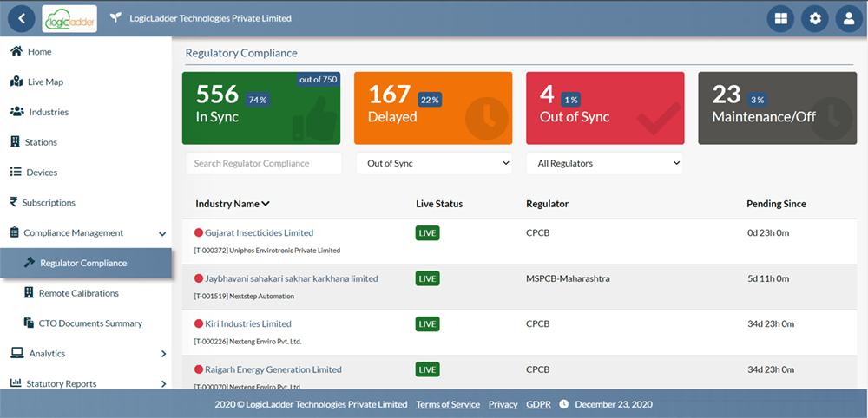Click the Live Status column header
Image resolution: width=868 pixels, height=418 pixels.
click(439, 204)
